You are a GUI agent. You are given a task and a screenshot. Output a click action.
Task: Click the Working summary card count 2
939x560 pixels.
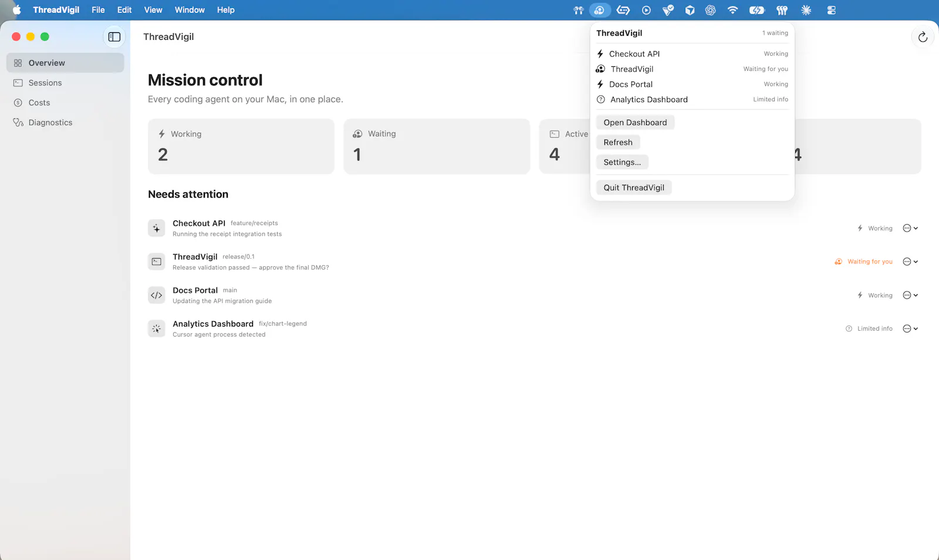coord(163,155)
